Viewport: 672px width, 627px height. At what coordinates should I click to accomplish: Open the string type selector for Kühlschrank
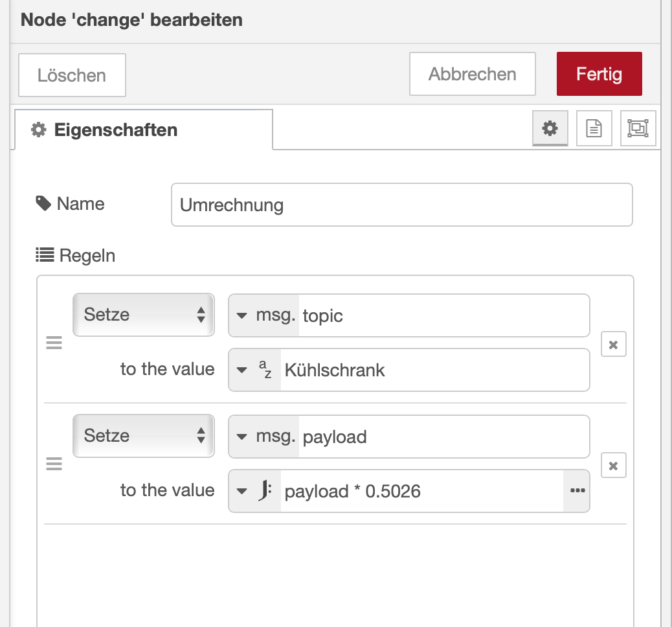click(x=255, y=370)
